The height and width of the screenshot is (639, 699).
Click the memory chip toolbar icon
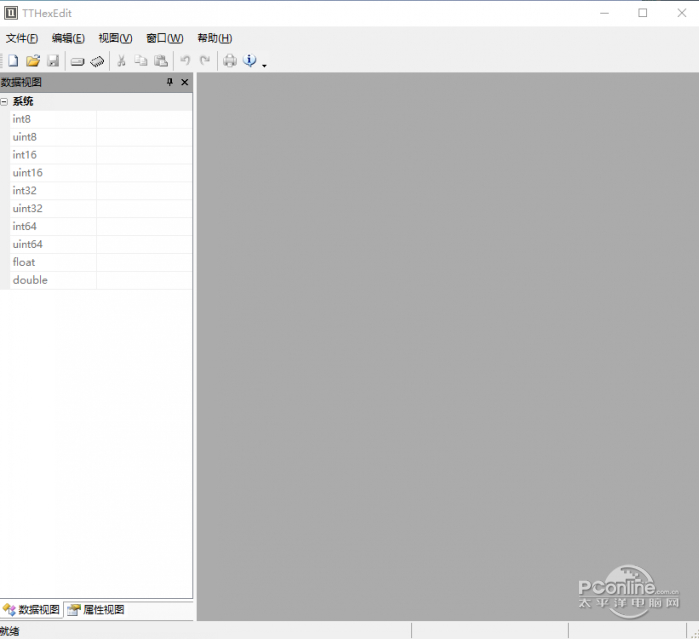point(97,61)
